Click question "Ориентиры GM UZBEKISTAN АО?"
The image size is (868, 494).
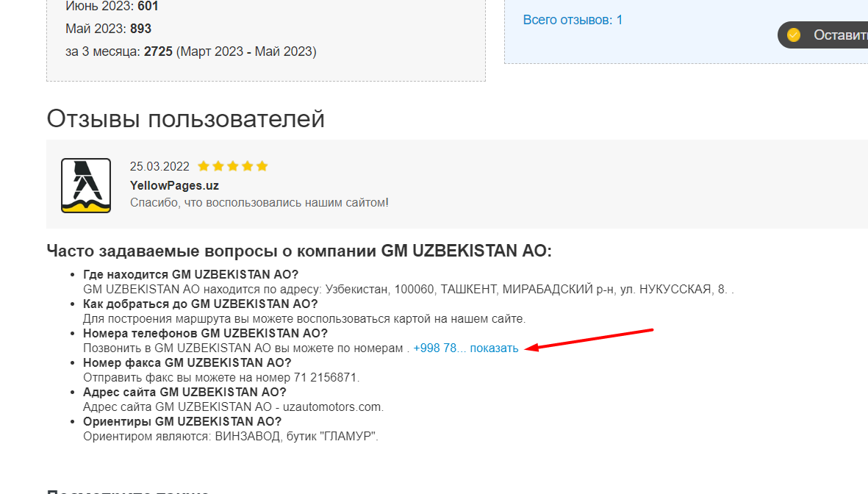point(182,421)
